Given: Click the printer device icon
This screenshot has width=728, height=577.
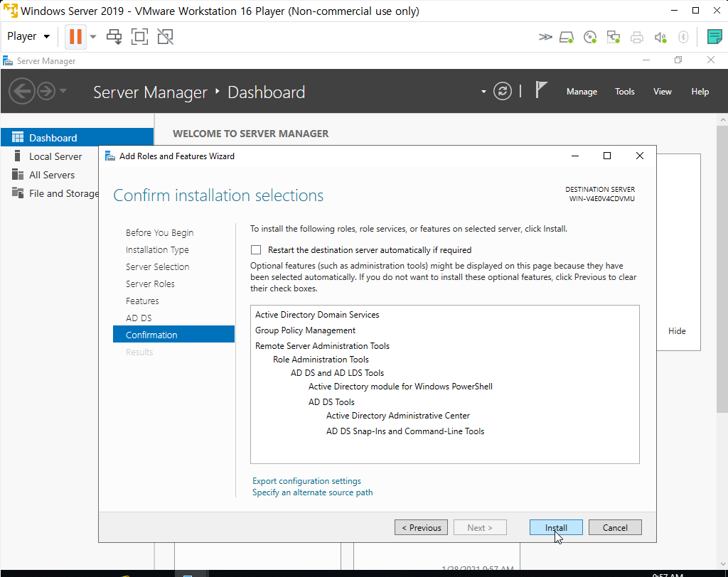Looking at the screenshot, I should [636, 37].
